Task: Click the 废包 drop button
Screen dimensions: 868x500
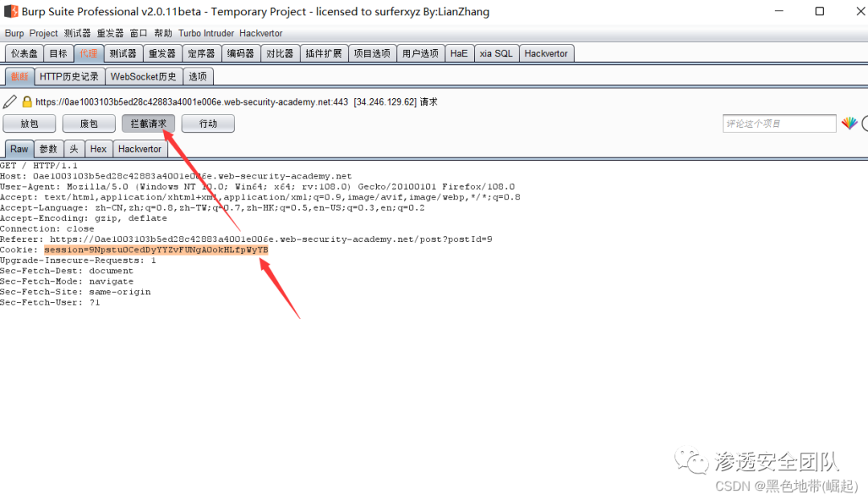Action: click(88, 124)
